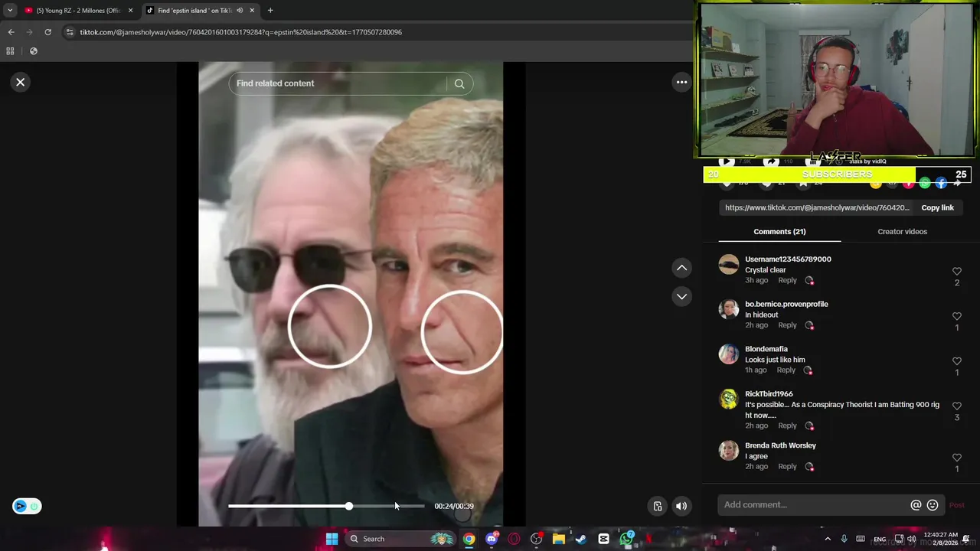Like the In hideout comment
The image size is (980, 551).
click(956, 316)
